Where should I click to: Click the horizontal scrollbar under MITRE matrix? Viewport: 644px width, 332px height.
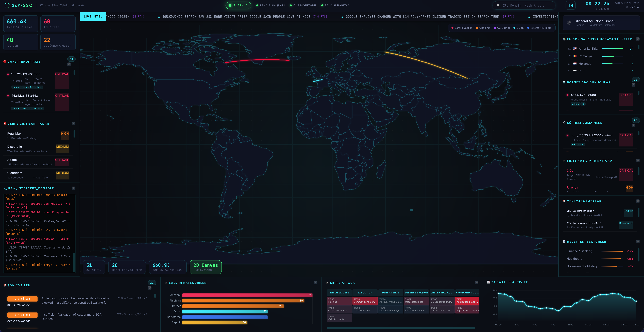401,328
